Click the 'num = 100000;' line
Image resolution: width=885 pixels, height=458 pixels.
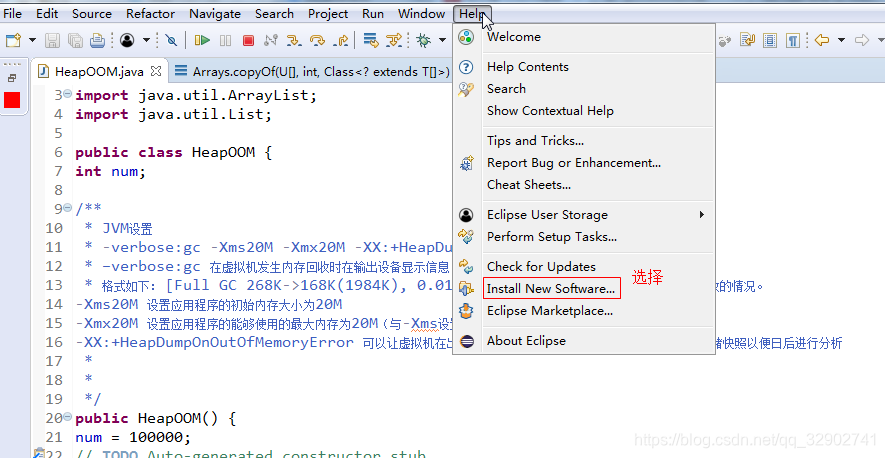click(x=133, y=437)
